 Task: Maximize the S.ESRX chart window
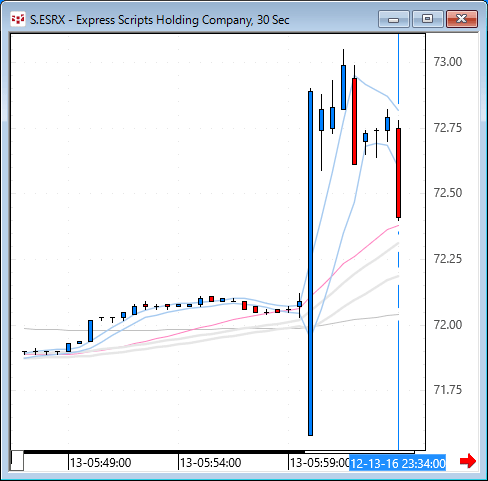tap(428, 19)
